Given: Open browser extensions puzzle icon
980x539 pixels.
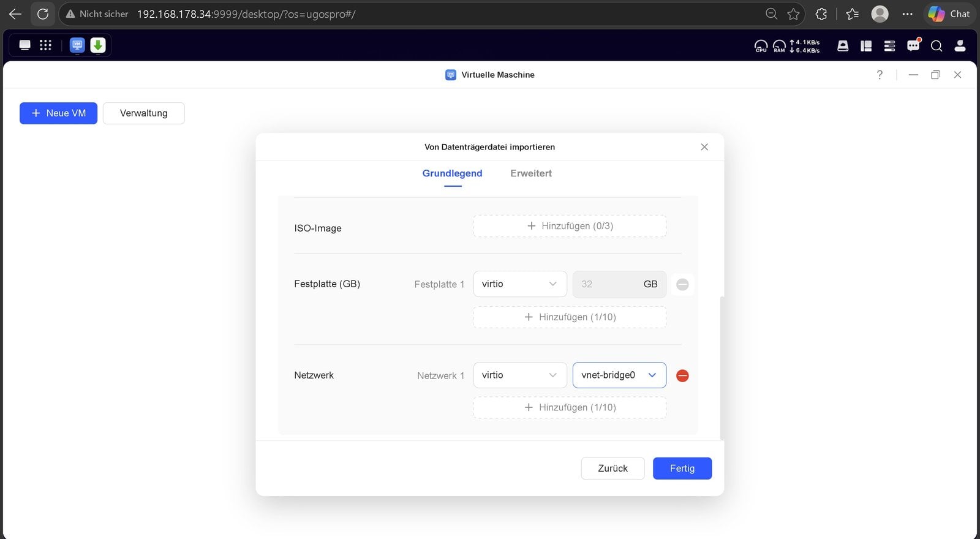Looking at the screenshot, I should (x=821, y=13).
